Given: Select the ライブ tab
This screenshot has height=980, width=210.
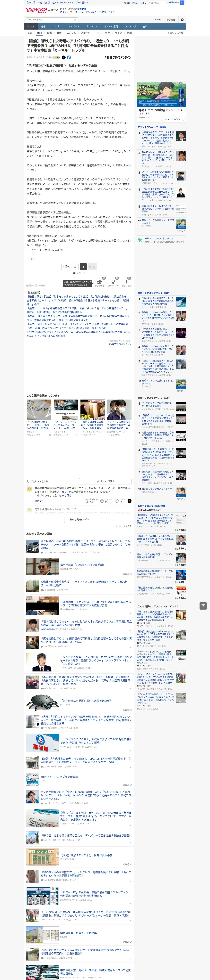Looking at the screenshot, I should point(56,27).
